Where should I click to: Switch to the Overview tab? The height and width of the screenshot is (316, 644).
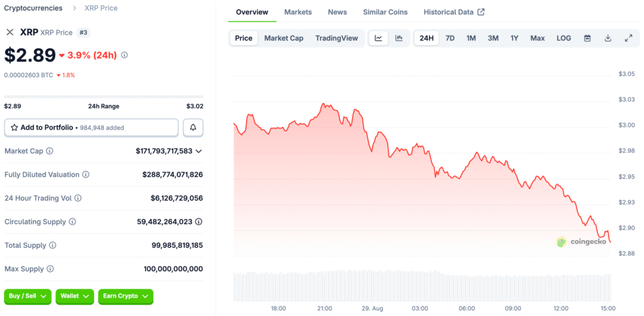pyautogui.click(x=252, y=12)
